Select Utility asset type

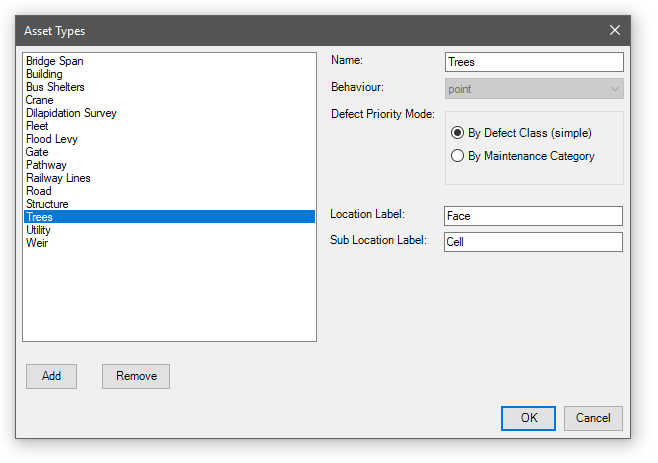(x=40, y=230)
